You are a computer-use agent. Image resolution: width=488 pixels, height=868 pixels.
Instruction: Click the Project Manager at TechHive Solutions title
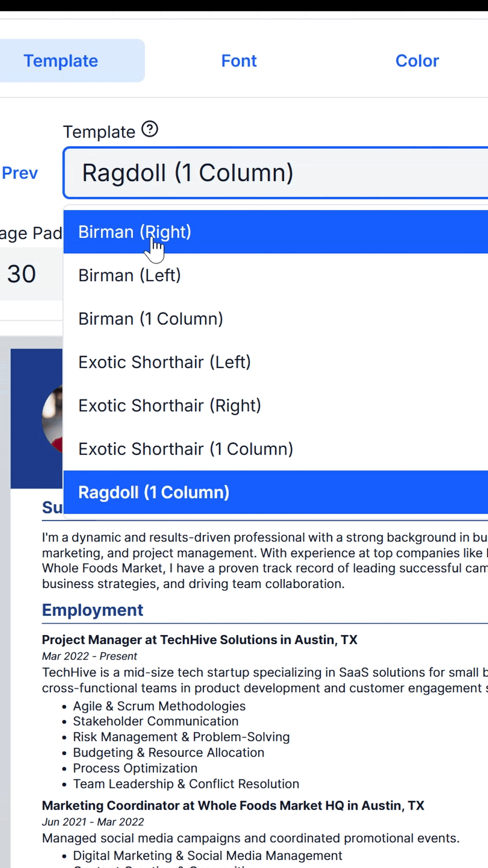click(x=199, y=640)
